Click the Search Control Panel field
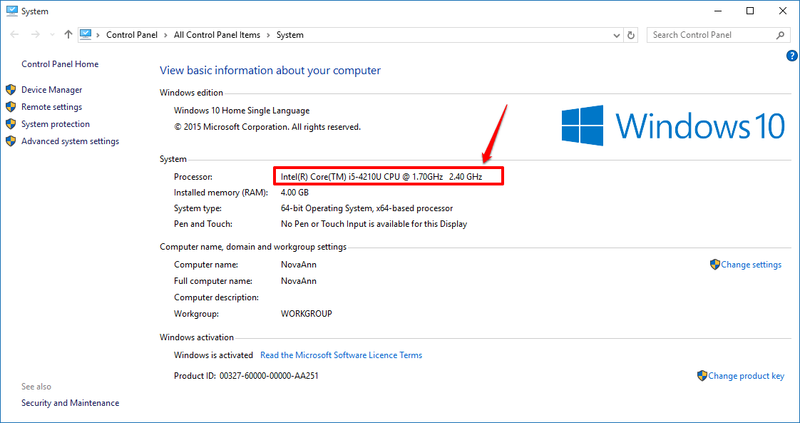This screenshot has width=800, height=423. [712, 35]
